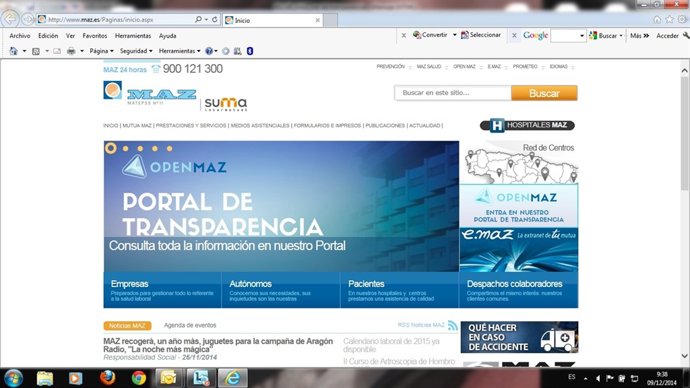690x388 pixels.
Task: Open the Ver menu
Action: point(70,36)
